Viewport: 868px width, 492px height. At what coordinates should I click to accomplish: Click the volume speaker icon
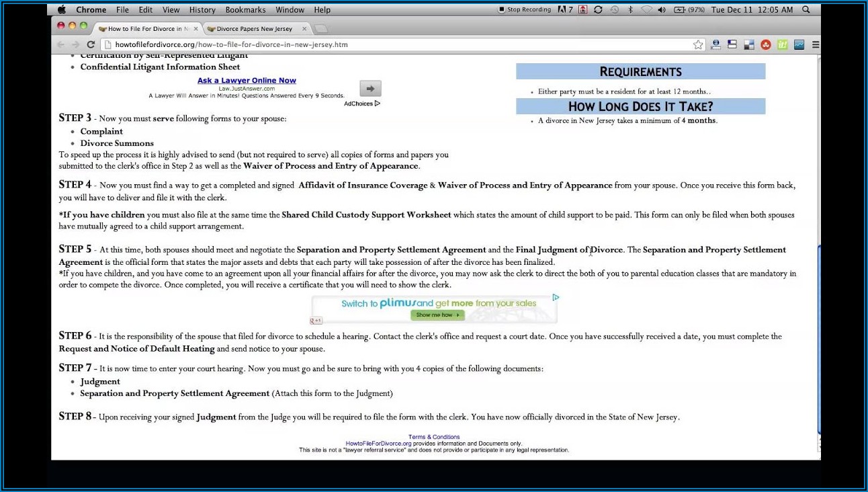click(662, 10)
